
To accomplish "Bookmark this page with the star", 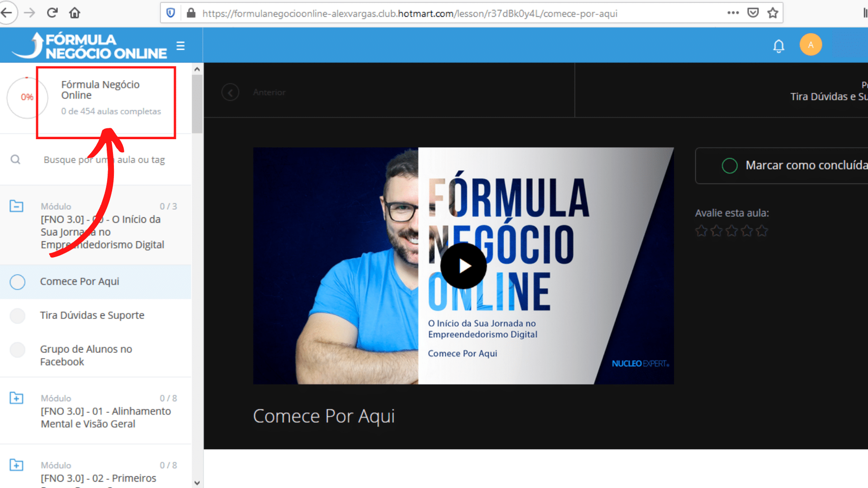I will [x=773, y=13].
